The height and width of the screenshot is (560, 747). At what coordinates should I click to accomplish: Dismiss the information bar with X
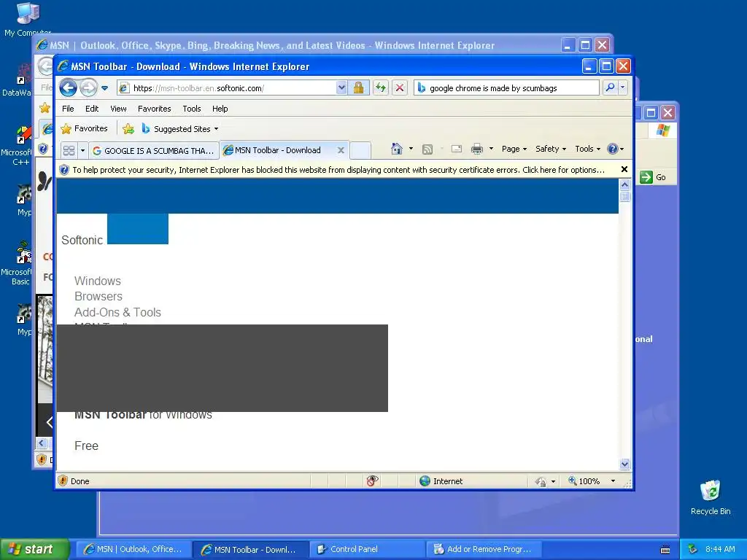624,169
